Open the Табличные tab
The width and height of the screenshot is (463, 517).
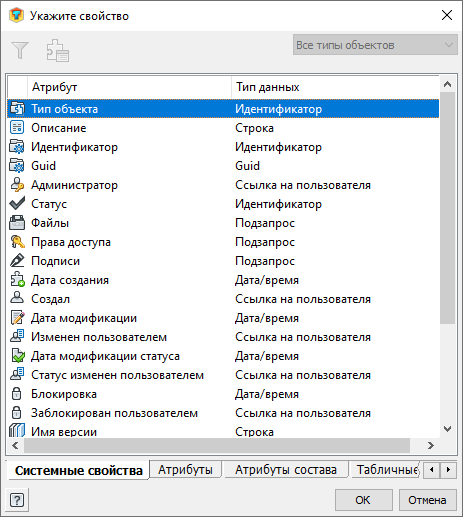click(x=386, y=470)
